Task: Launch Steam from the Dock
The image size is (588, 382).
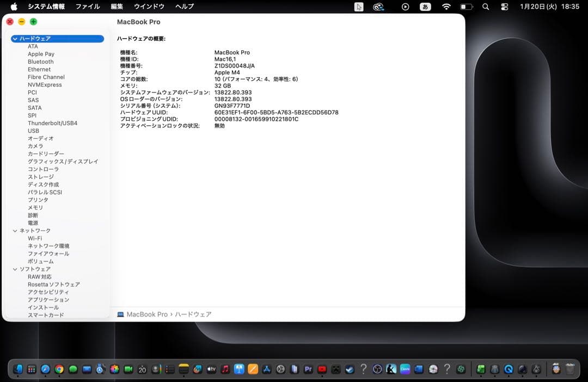Action: pyautogui.click(x=350, y=369)
